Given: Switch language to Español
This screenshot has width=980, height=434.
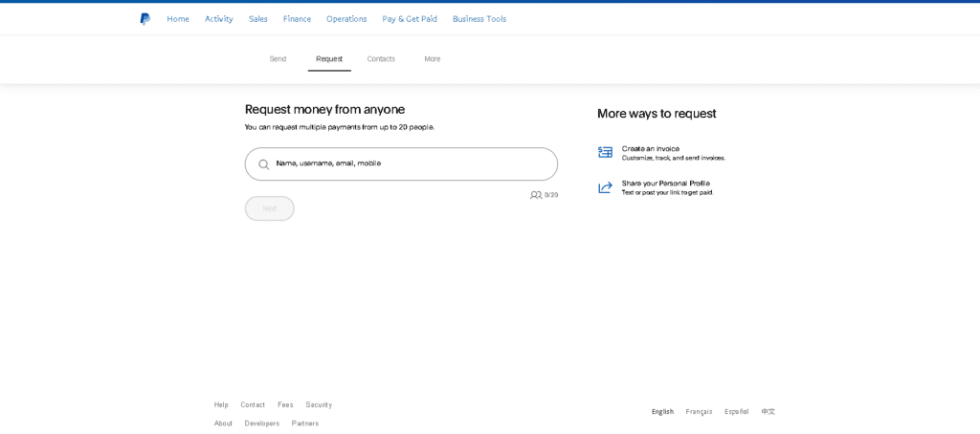Looking at the screenshot, I should (x=737, y=411).
